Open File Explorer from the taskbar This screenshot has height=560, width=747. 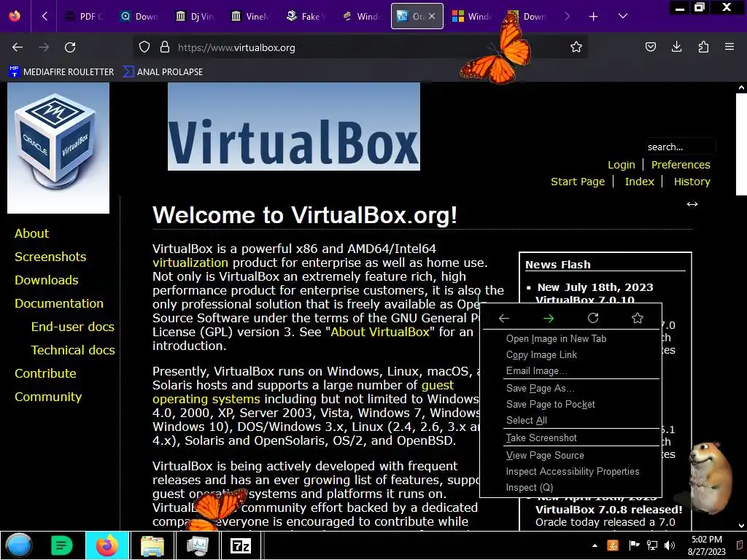coord(152,545)
